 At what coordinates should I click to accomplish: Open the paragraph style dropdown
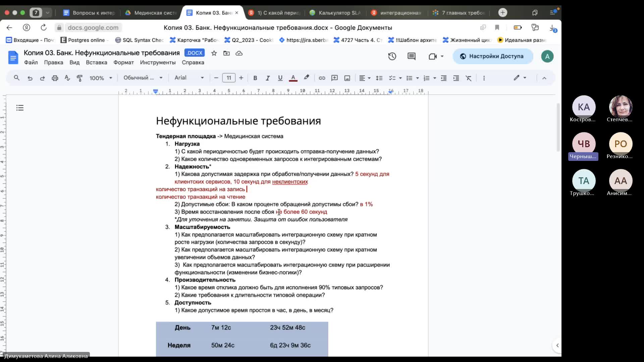pos(143,78)
